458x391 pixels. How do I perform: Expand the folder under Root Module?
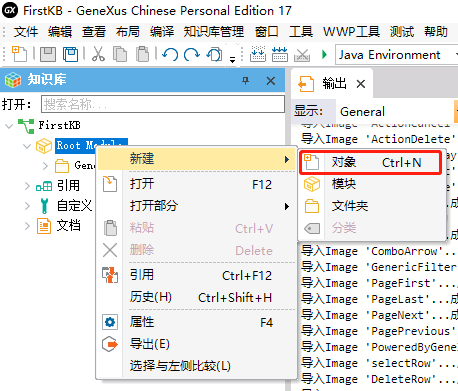coord(45,166)
